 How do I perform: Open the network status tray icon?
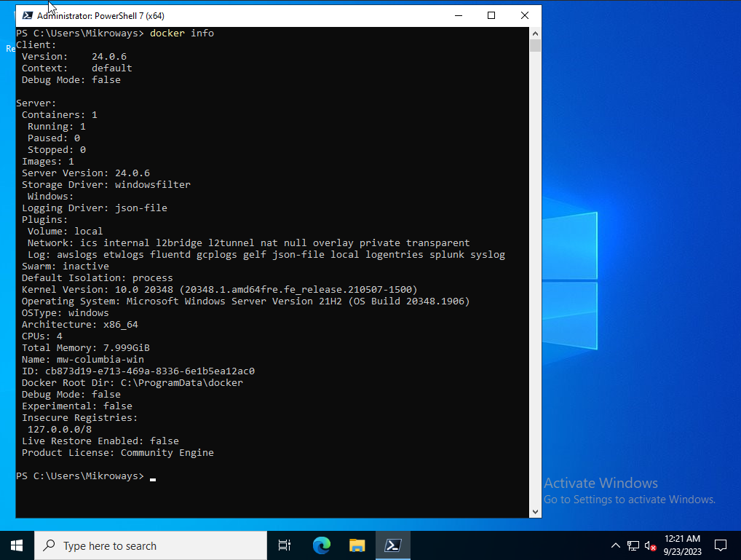[x=633, y=546]
